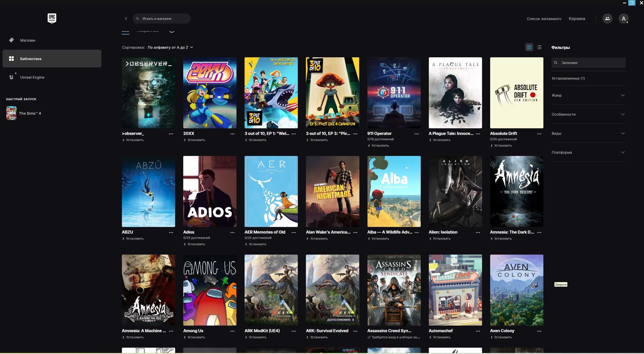644x354 pixels.
Task: Open options menu for Aven Colony
Action: (x=539, y=331)
